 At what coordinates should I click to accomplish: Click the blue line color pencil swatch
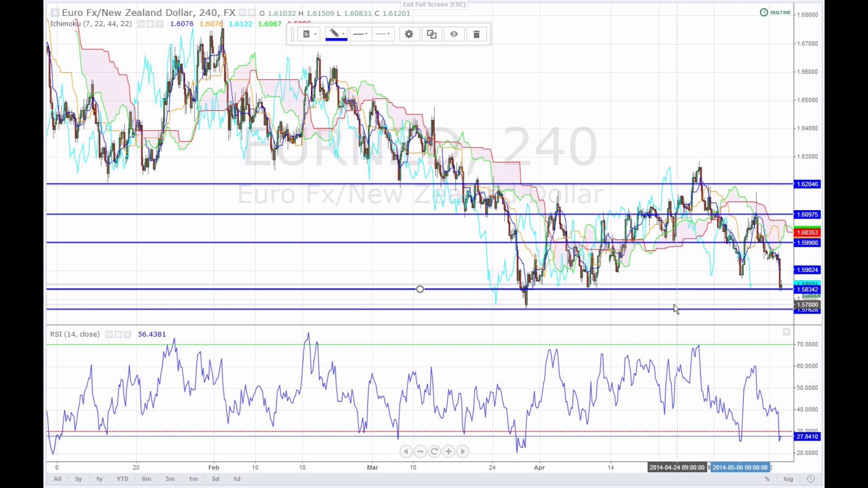[336, 34]
